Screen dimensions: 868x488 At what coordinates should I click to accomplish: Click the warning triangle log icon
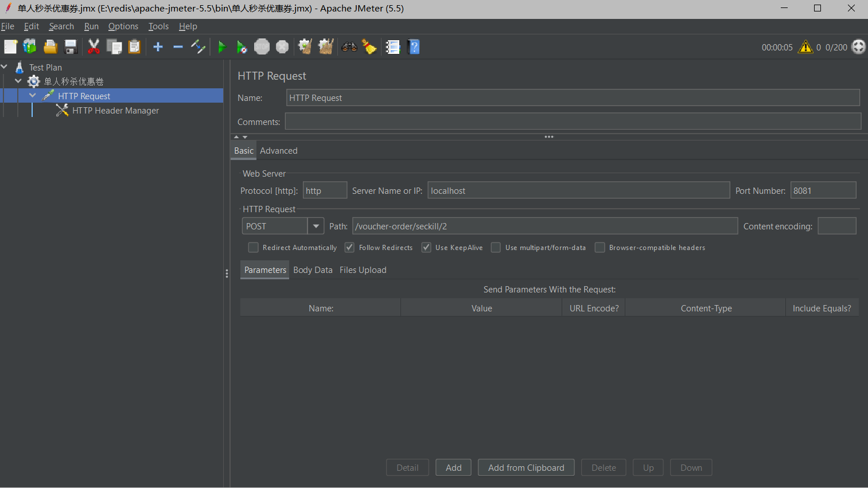tap(805, 47)
